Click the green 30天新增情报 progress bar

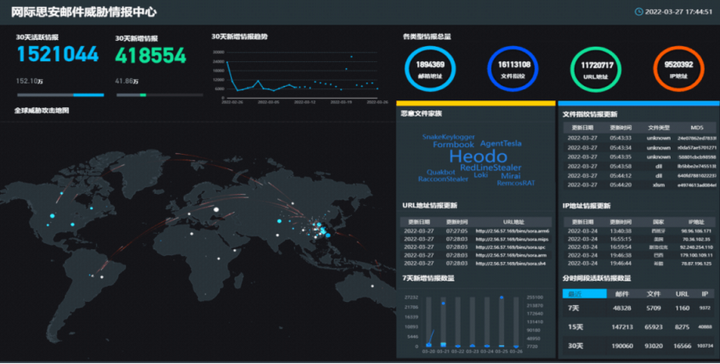tap(159, 95)
